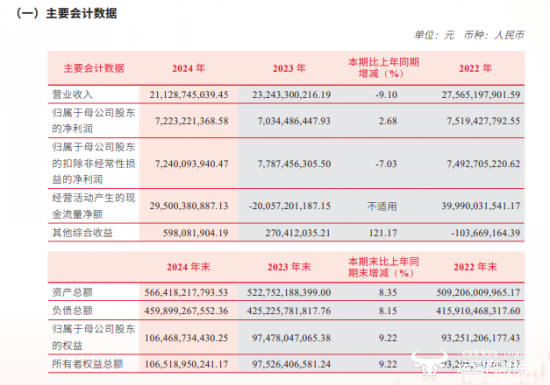Click the 2024 年末 column header
Screen dimensions: 550x385
pyautogui.click(x=188, y=267)
